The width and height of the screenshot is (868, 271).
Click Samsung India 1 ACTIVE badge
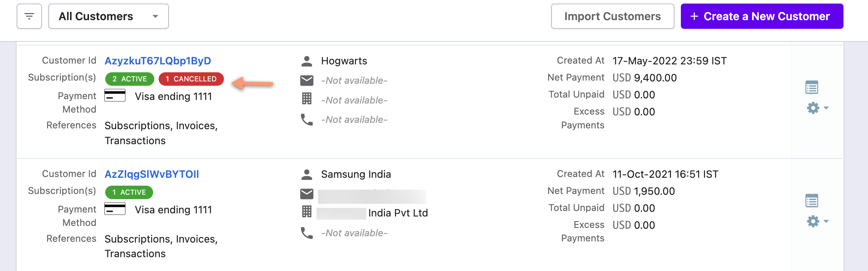point(129,192)
